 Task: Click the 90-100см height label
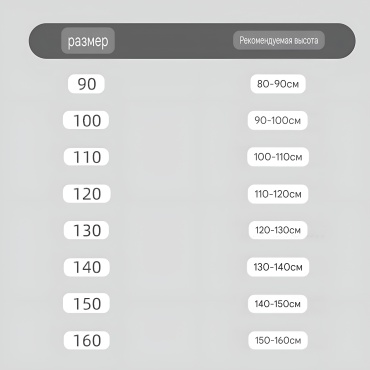pyautogui.click(x=278, y=120)
